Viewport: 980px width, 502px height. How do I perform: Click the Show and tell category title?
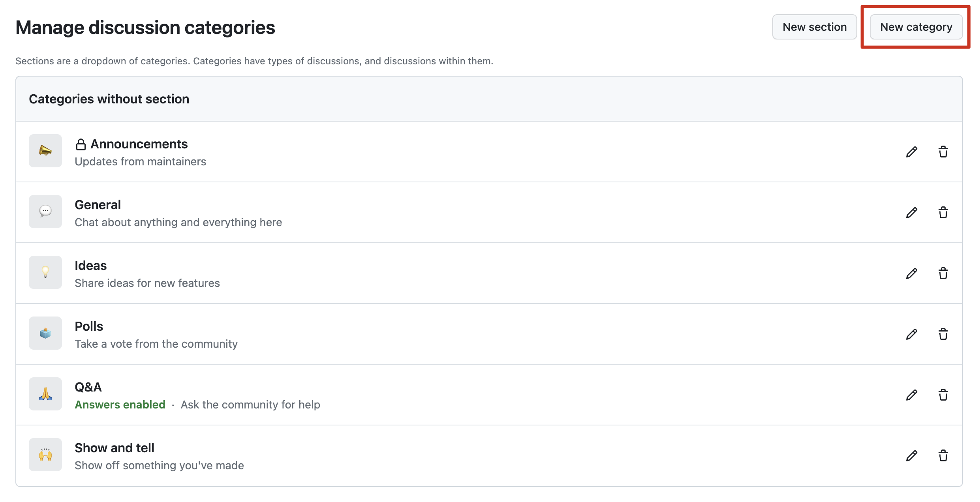coord(114,448)
